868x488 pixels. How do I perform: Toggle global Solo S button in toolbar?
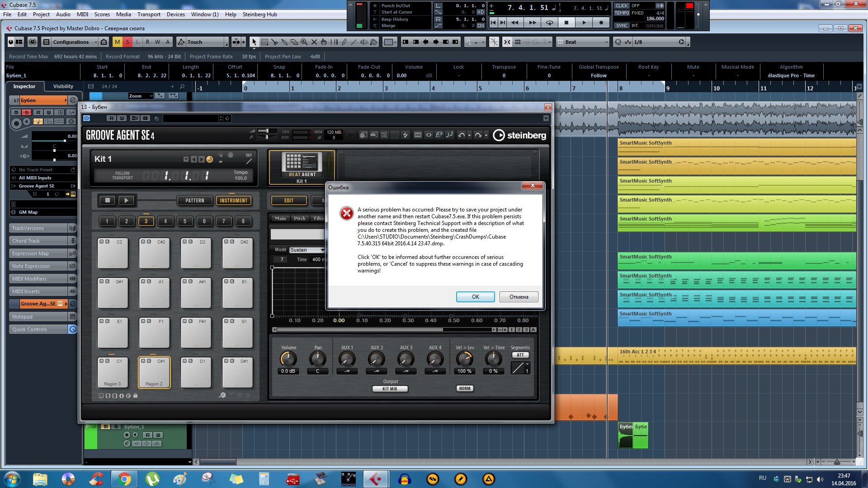(x=127, y=42)
